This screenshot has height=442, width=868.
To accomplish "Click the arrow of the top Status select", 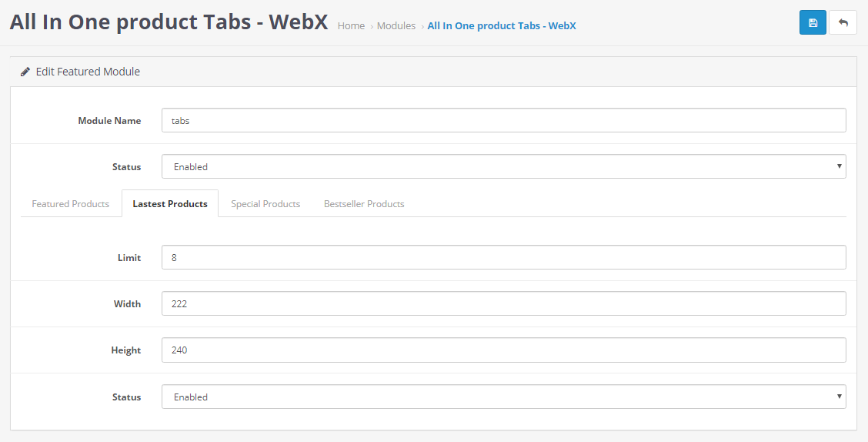I will coord(840,166).
